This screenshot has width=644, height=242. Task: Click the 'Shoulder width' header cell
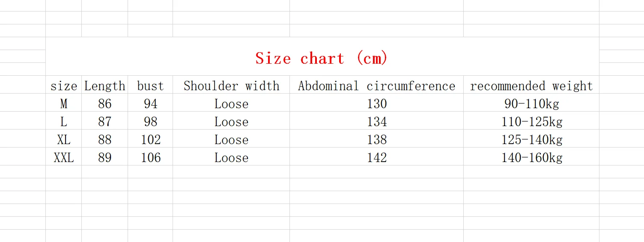tap(231, 85)
